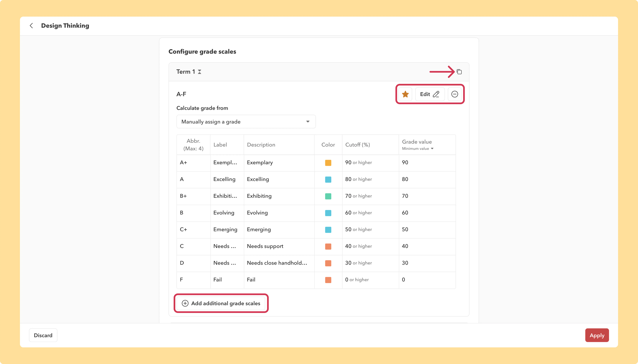Click the blue color swatch for grade A

pyautogui.click(x=328, y=180)
